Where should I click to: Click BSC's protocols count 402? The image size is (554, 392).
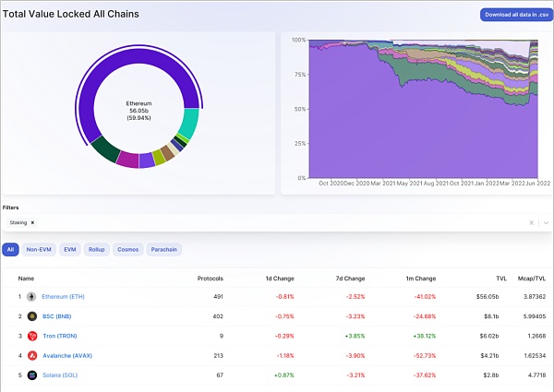[218, 316]
